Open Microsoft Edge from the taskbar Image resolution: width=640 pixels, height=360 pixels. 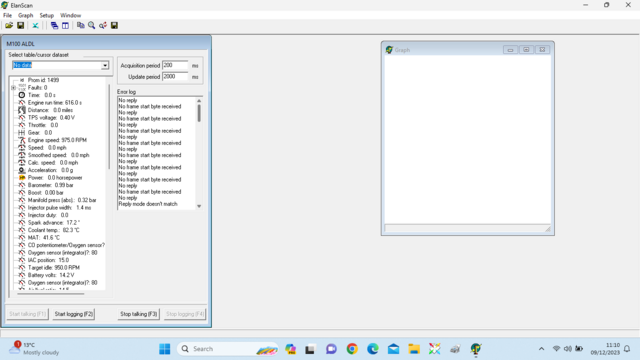(373, 349)
